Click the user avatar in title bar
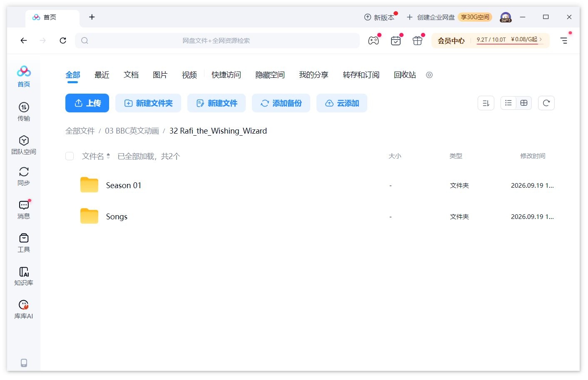This screenshot has width=588, height=380. point(506,17)
